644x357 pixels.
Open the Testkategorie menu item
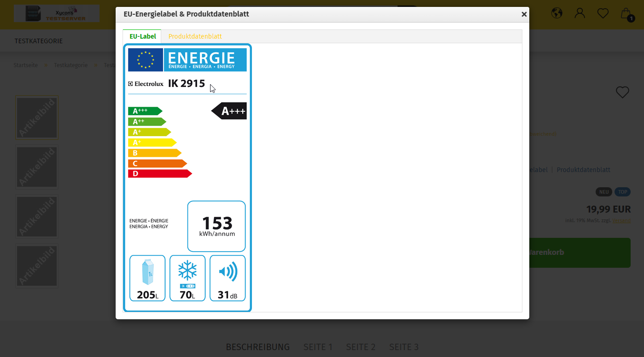tap(38, 41)
